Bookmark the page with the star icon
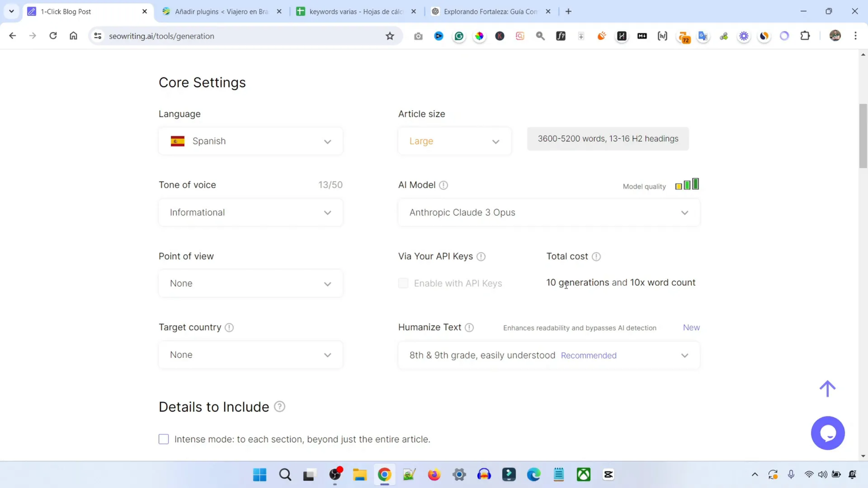This screenshot has height=488, width=868. 390,36
